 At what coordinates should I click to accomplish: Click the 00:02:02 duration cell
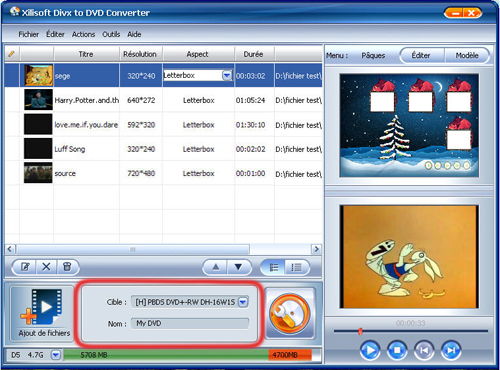[250, 149]
